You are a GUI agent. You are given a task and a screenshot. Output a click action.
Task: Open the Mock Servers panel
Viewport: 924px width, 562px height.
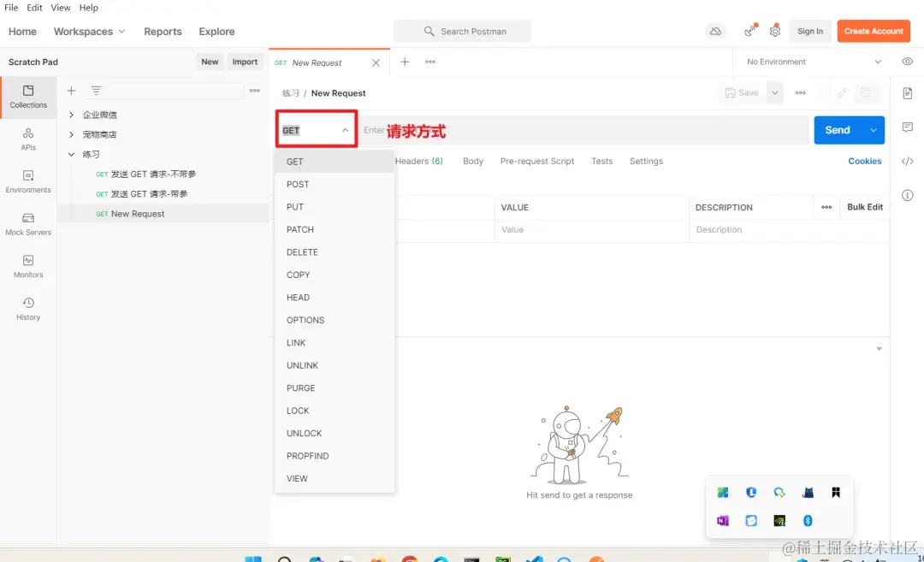pyautogui.click(x=28, y=225)
